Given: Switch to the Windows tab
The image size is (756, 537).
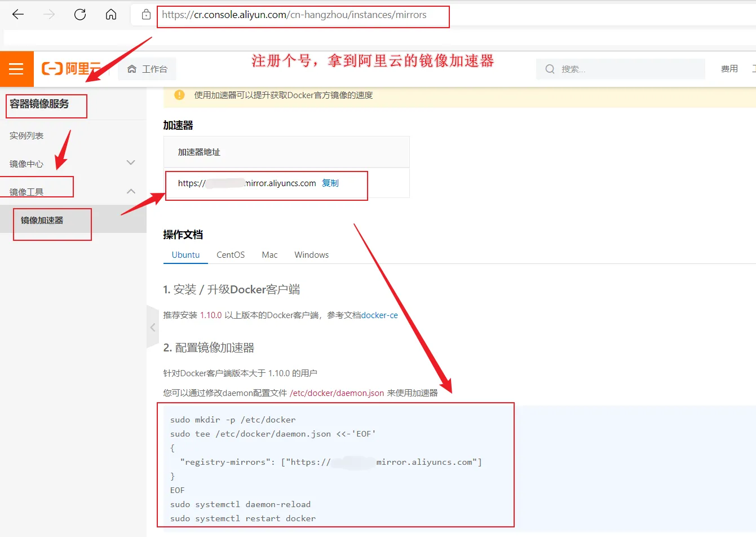Looking at the screenshot, I should point(311,255).
